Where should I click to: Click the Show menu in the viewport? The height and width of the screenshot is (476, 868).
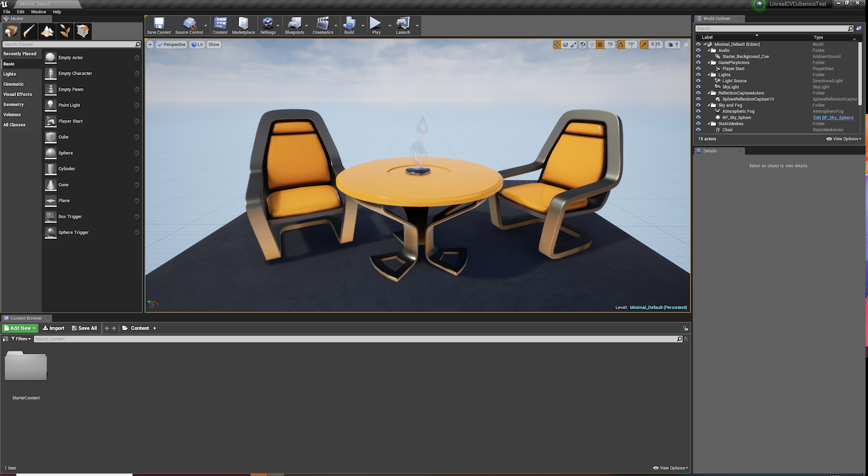214,44
